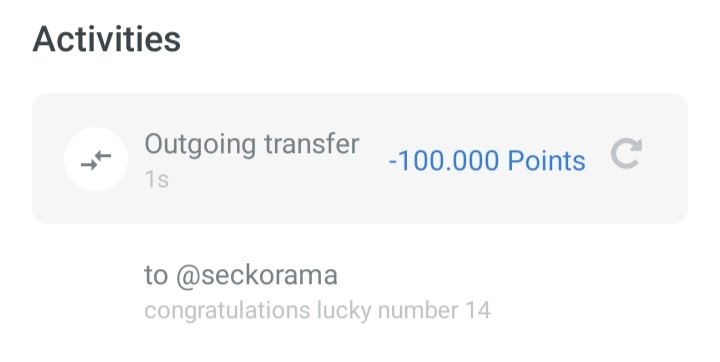The height and width of the screenshot is (362, 720).
Task: Click the grey refresh icon beside Points
Action: pos(626,154)
